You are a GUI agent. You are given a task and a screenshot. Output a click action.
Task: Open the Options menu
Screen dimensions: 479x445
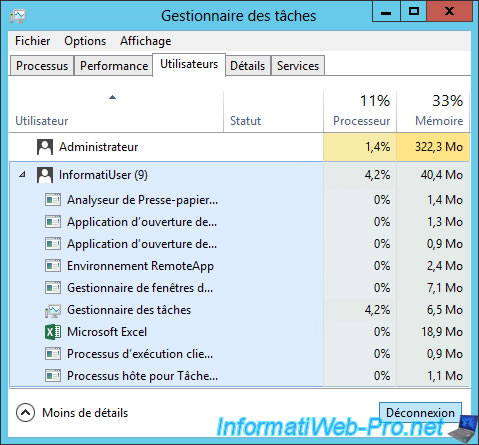point(85,41)
